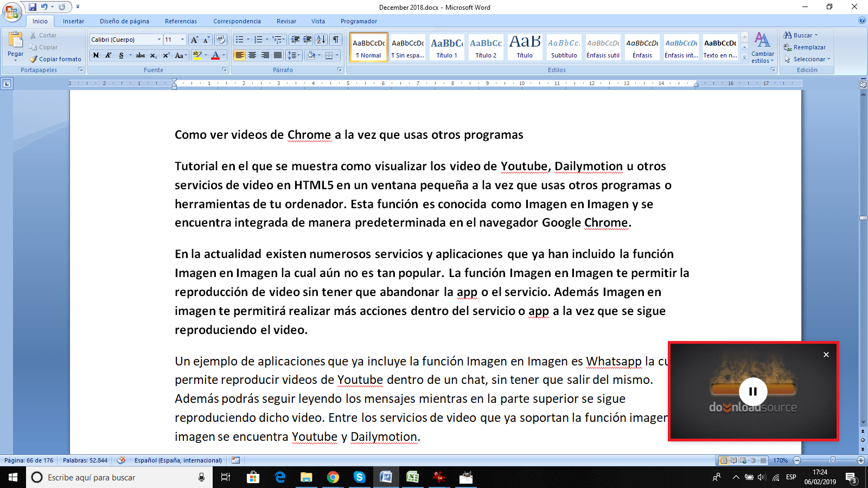This screenshot has height=488, width=868.
Task: Toggle italic (K) formatting
Action: click(108, 55)
